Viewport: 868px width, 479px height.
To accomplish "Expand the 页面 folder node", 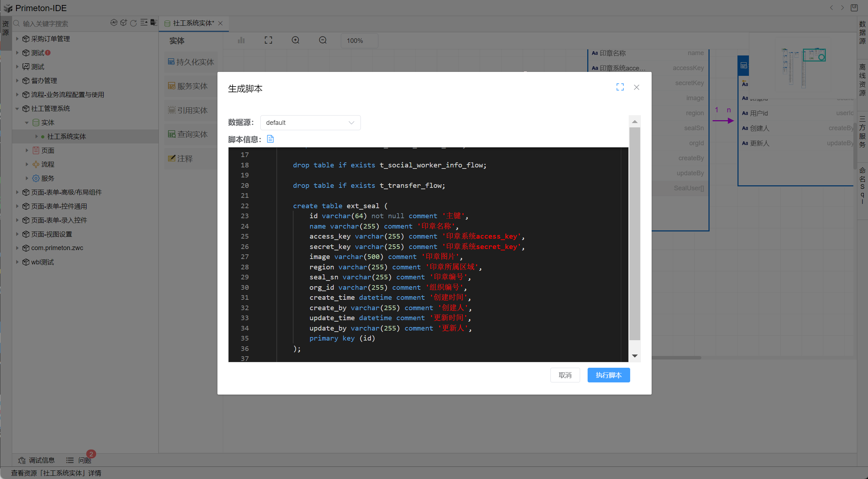I will click(x=27, y=151).
